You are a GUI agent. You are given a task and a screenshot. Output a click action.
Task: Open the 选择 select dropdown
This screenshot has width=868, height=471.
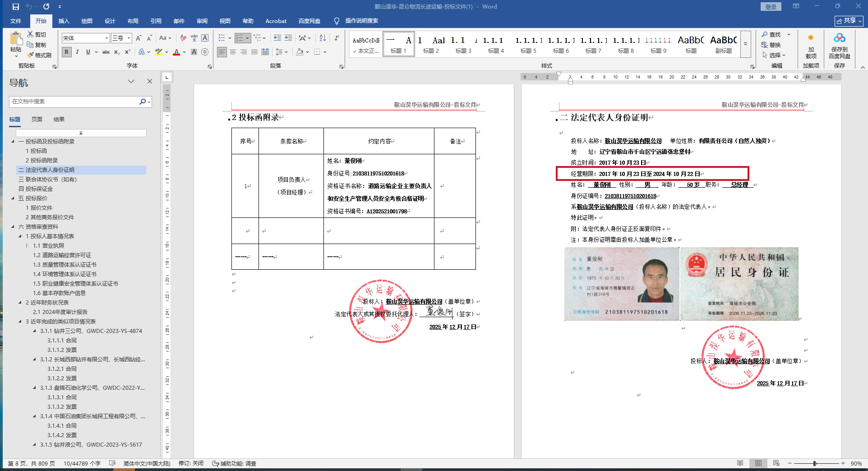[774, 55]
